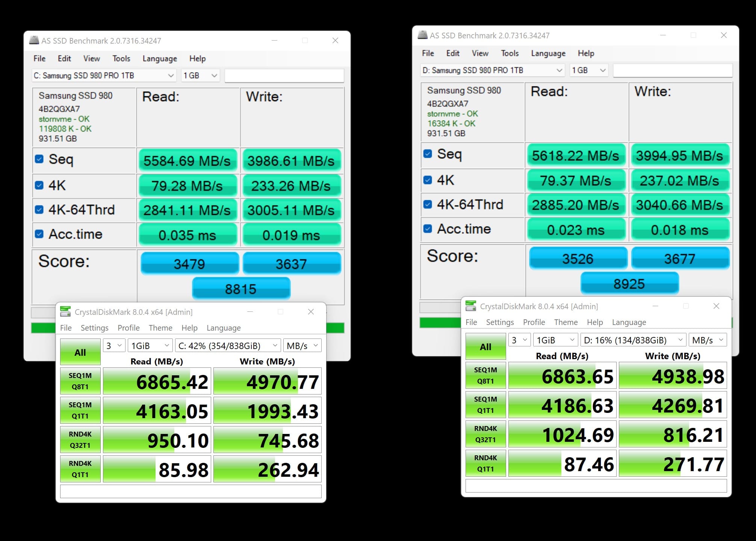
Task: Open the 1GiB size dropdown in D: CrystalDiskMark window
Action: [556, 340]
